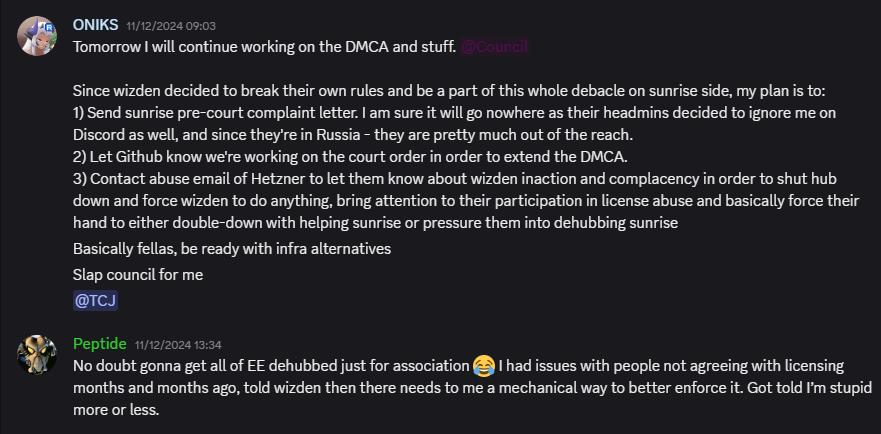881x434 pixels.
Task: Click the 'No doubt gonna get all of EE dehubbed' text
Action: tap(271, 367)
